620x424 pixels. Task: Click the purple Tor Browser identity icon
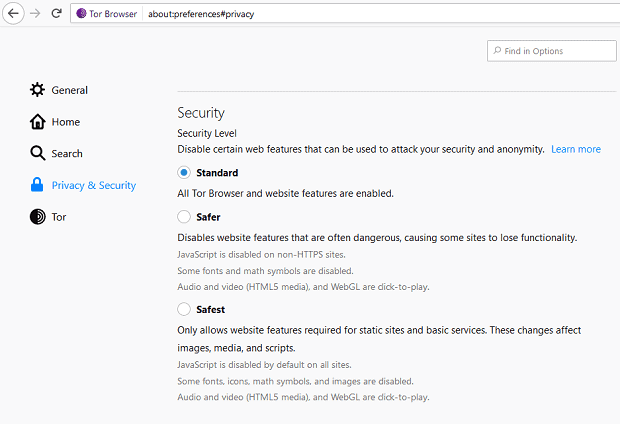coord(81,13)
